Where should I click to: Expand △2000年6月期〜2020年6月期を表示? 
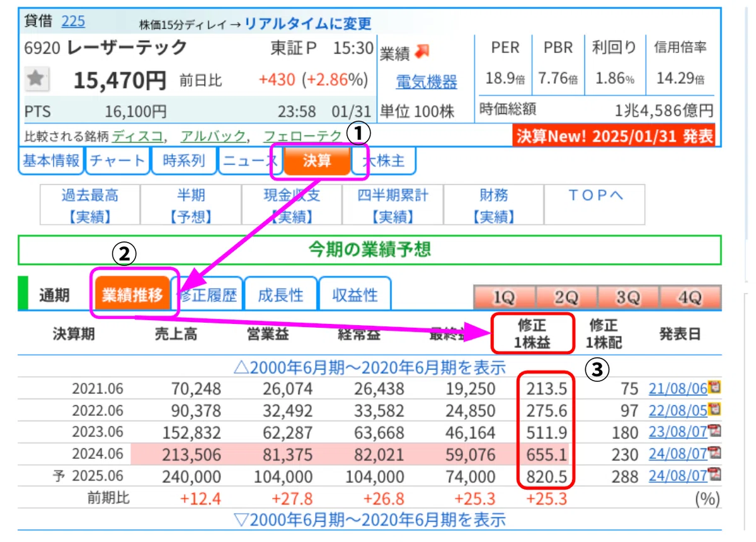click(x=370, y=367)
